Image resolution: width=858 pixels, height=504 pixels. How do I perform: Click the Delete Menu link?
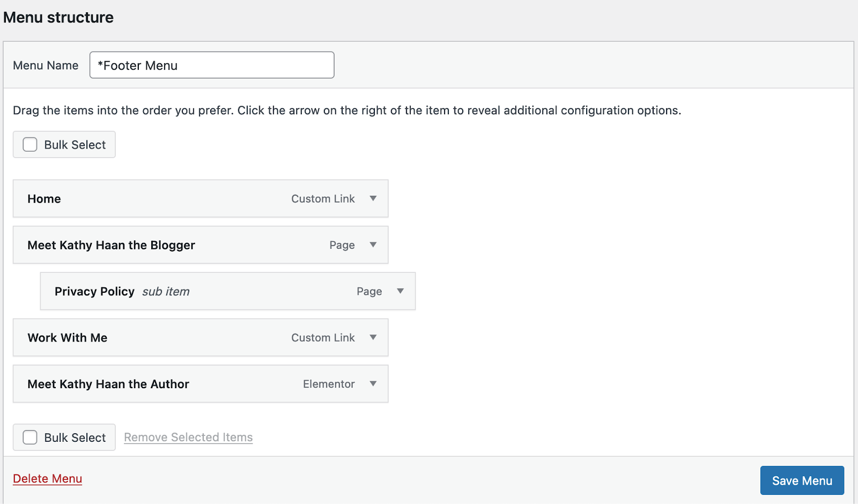coord(47,479)
